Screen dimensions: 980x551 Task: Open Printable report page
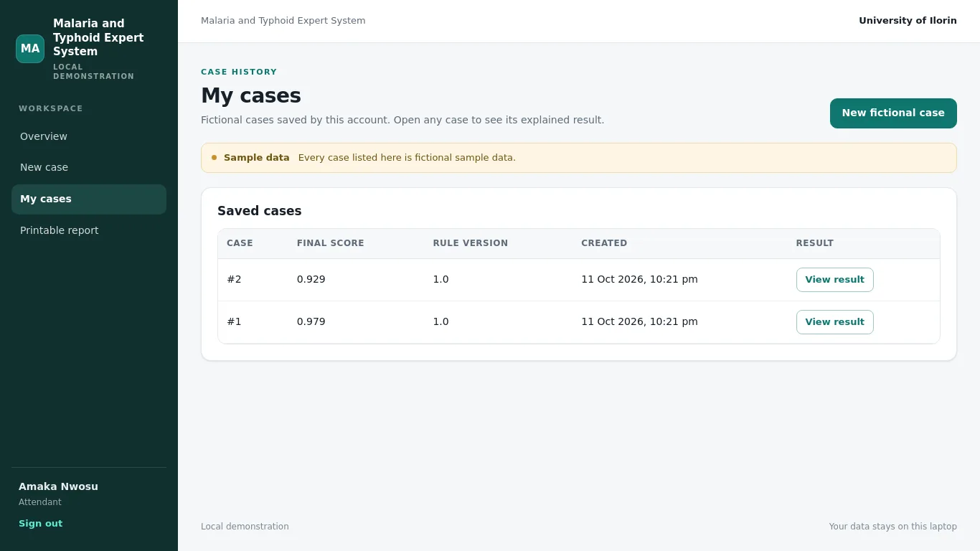coord(89,230)
